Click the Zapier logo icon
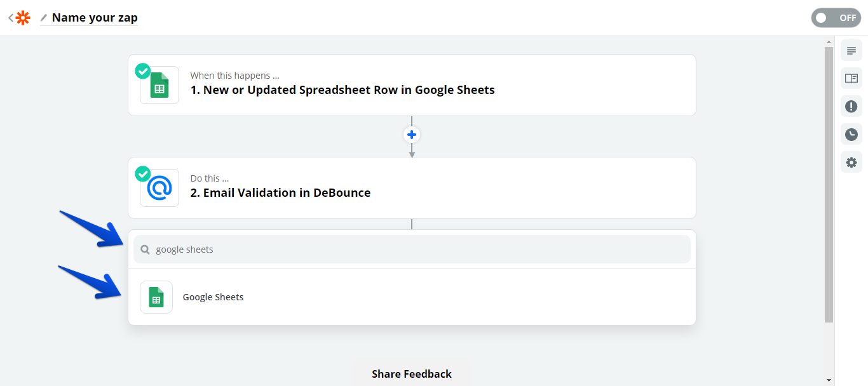Viewport: 868px width, 386px height. point(23,18)
